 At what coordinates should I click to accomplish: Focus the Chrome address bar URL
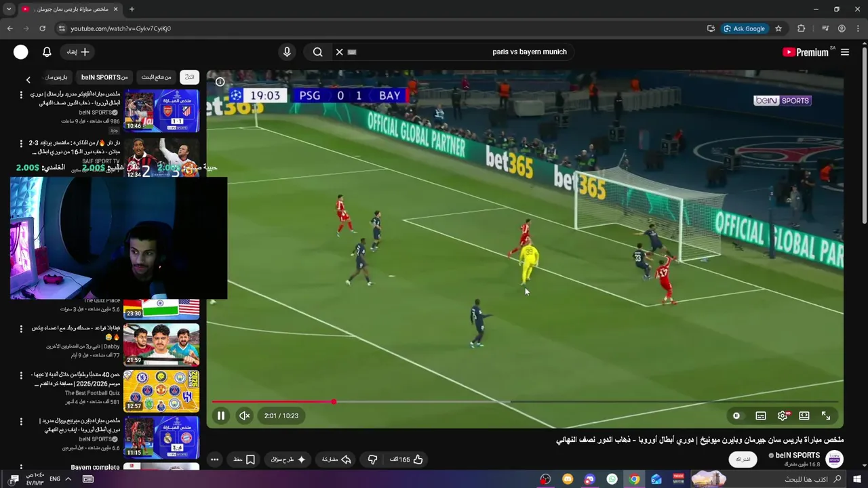tap(121, 28)
